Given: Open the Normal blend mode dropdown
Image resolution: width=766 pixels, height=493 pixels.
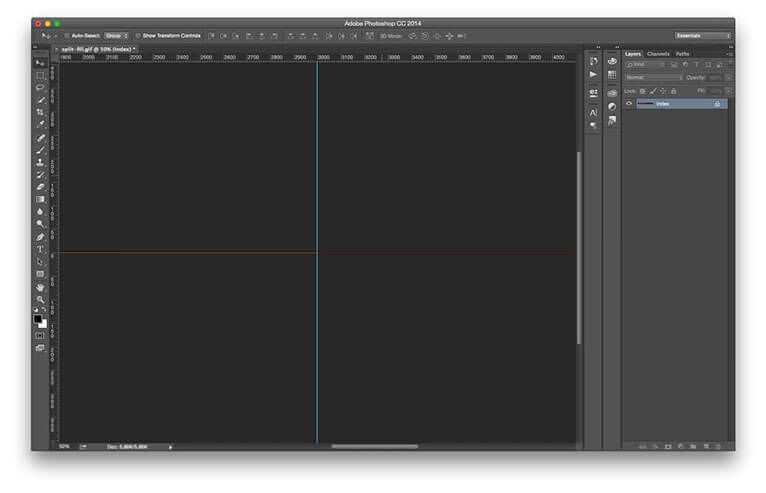Looking at the screenshot, I should tap(653, 78).
